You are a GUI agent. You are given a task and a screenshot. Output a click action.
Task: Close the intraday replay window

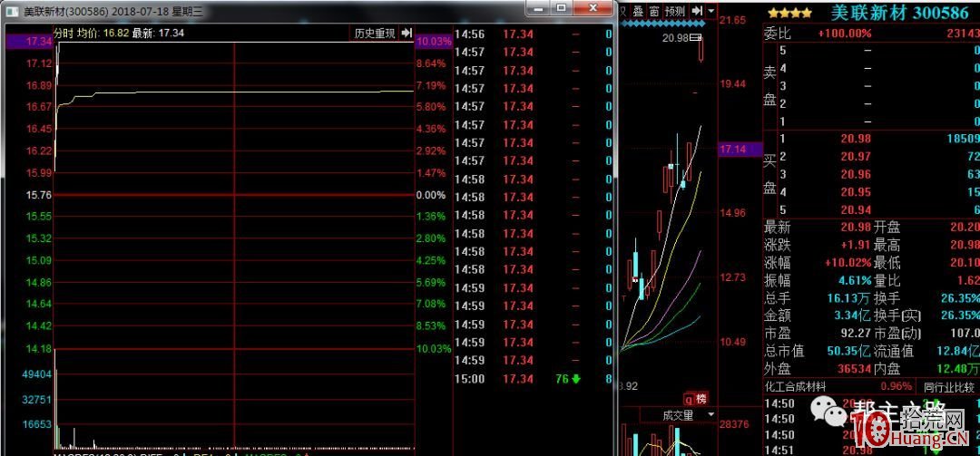[593, 8]
